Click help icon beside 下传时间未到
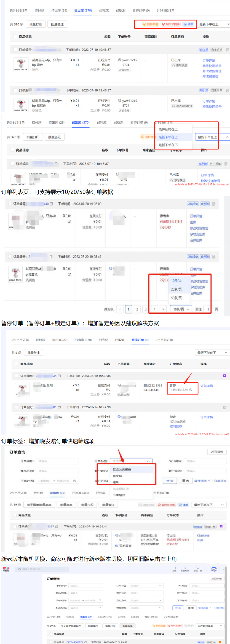The height and width of the screenshot is (644, 230). tap(191, 390)
